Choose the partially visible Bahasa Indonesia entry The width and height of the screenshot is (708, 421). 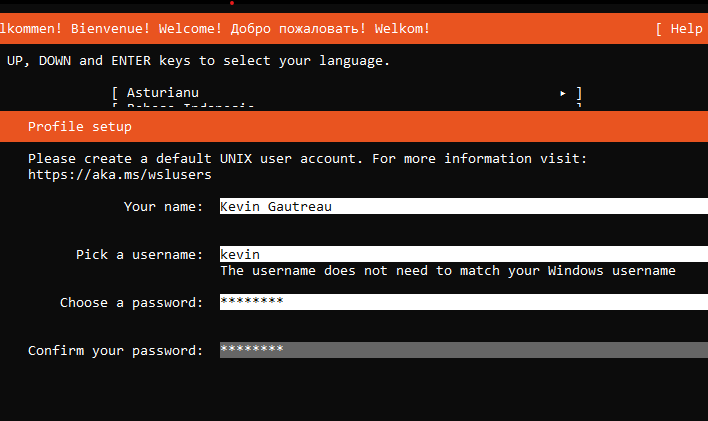click(x=190, y=106)
